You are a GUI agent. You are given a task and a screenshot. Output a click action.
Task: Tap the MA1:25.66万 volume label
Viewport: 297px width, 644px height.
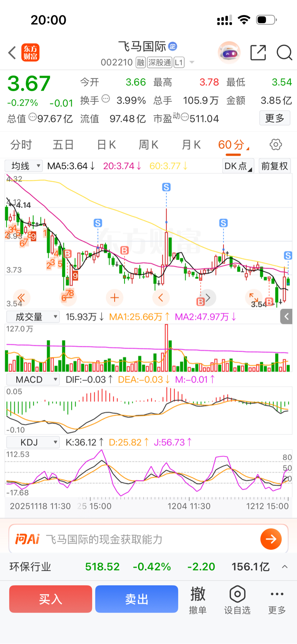click(139, 317)
